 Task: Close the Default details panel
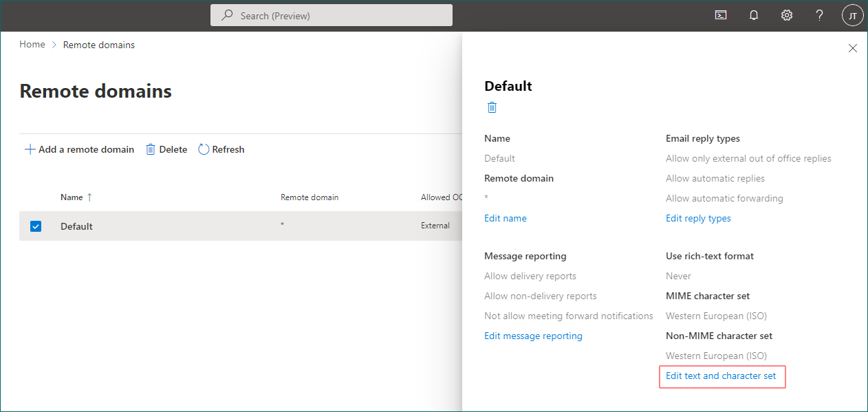[x=852, y=48]
